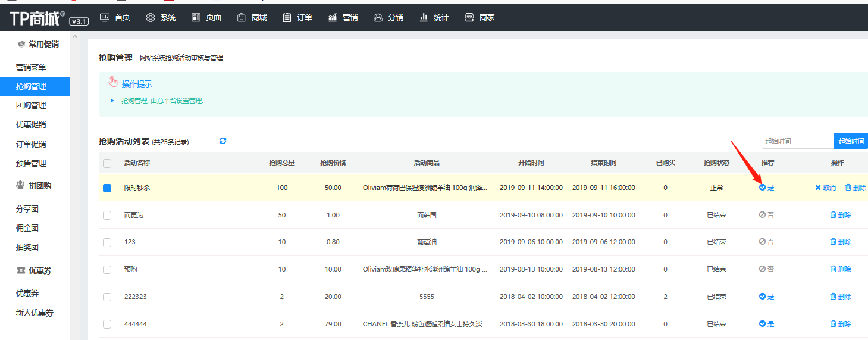Collapse the sidebar with the up chevron
Image resolution: width=868 pixels, height=340 pixels.
tap(74, 38)
